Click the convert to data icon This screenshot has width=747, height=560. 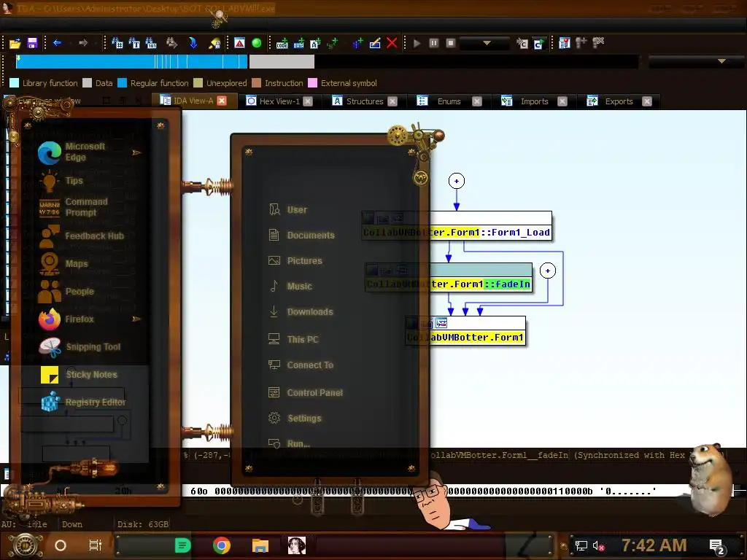point(298,44)
